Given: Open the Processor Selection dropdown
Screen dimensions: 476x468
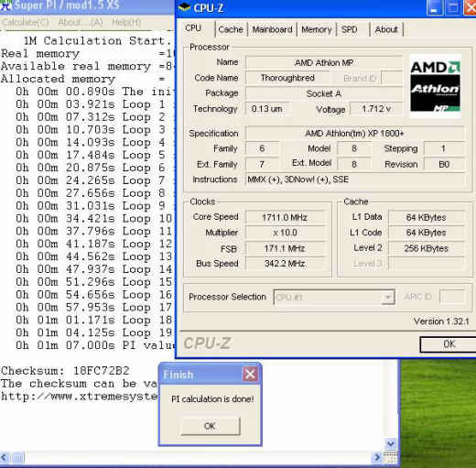Looking at the screenshot, I should pyautogui.click(x=388, y=297).
